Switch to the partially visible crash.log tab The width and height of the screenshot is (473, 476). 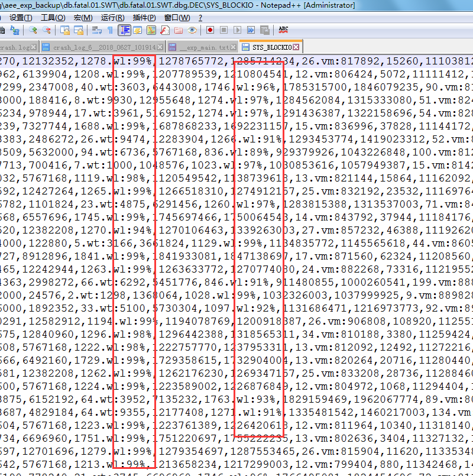click(15, 47)
